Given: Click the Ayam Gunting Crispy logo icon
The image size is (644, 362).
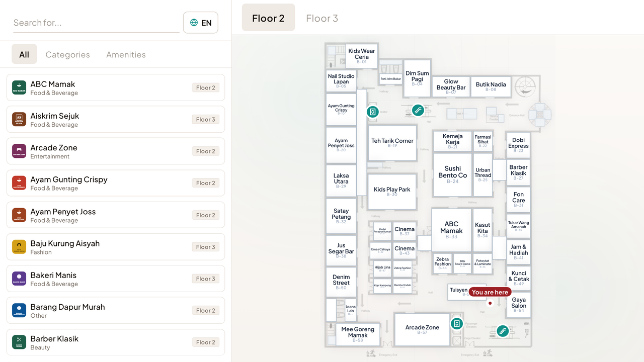Looking at the screenshot, I should (19, 183).
